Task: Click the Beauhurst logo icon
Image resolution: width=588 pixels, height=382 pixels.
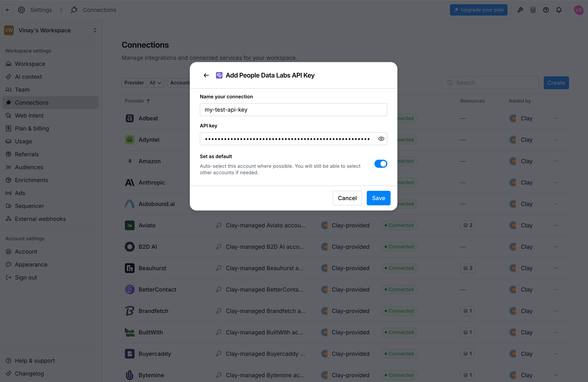Action: tap(130, 268)
